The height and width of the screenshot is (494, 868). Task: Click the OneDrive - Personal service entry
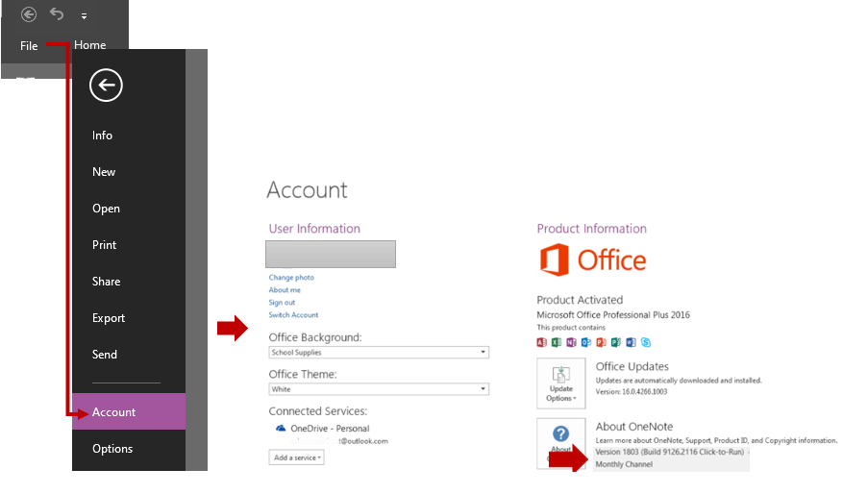point(330,429)
